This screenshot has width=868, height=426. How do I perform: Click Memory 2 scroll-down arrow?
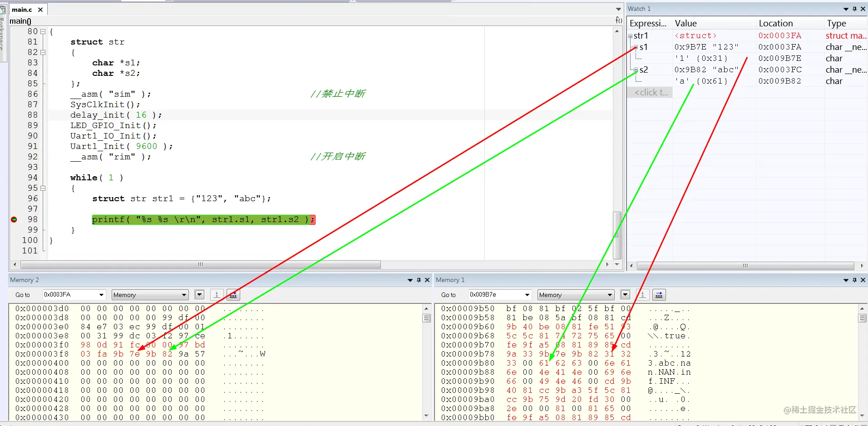point(426,416)
